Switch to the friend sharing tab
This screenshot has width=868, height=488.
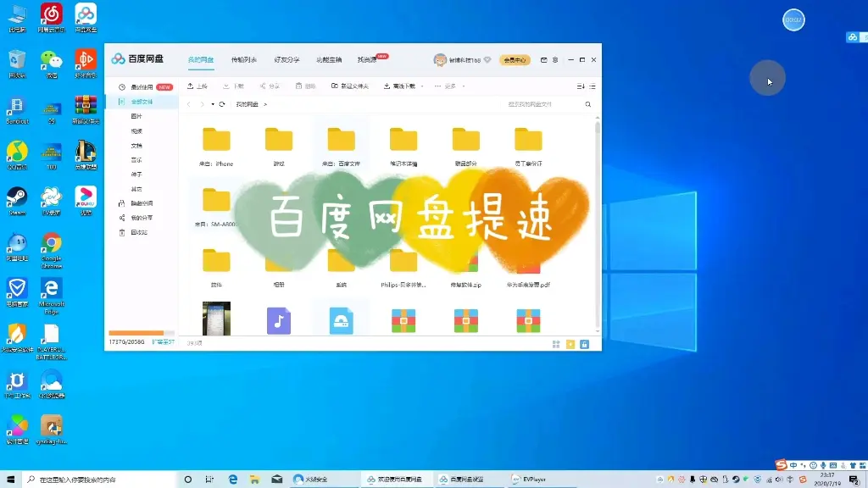(x=287, y=60)
